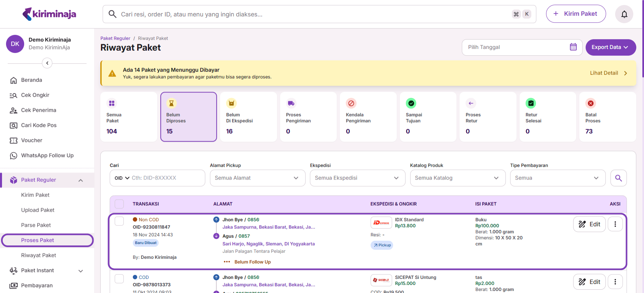Go to Beranda home page
644x293 pixels.
(x=32, y=80)
